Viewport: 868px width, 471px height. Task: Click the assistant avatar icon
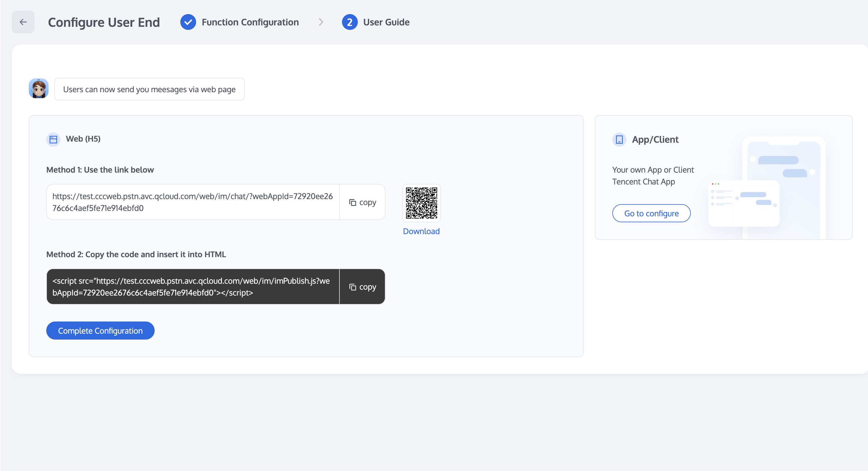(39, 89)
